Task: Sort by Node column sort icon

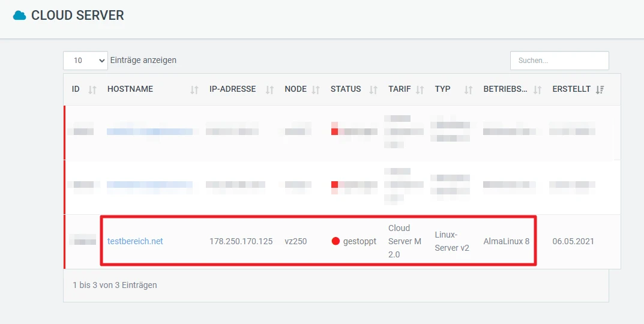Action: click(x=316, y=89)
